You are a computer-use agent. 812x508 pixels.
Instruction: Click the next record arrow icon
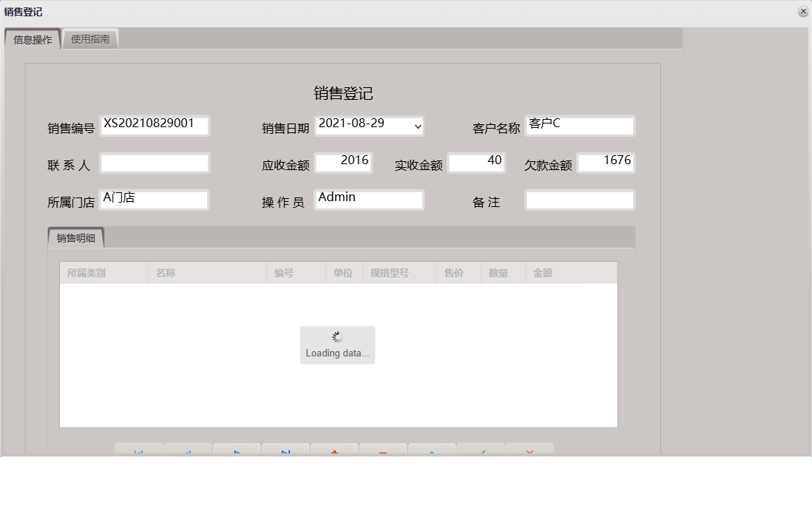(x=237, y=450)
